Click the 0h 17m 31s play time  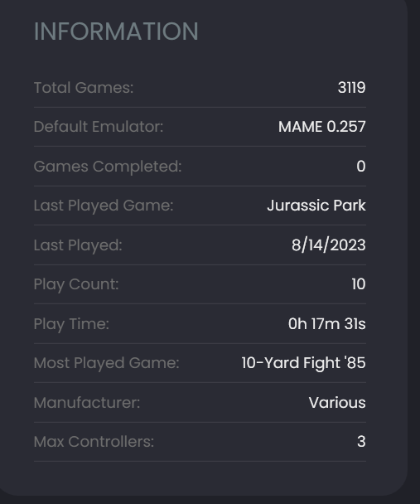tap(327, 323)
